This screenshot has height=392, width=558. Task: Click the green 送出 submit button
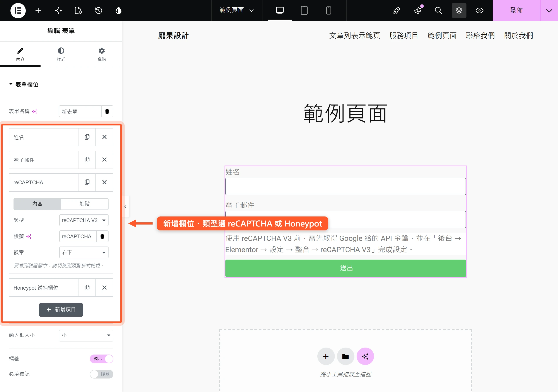point(346,268)
